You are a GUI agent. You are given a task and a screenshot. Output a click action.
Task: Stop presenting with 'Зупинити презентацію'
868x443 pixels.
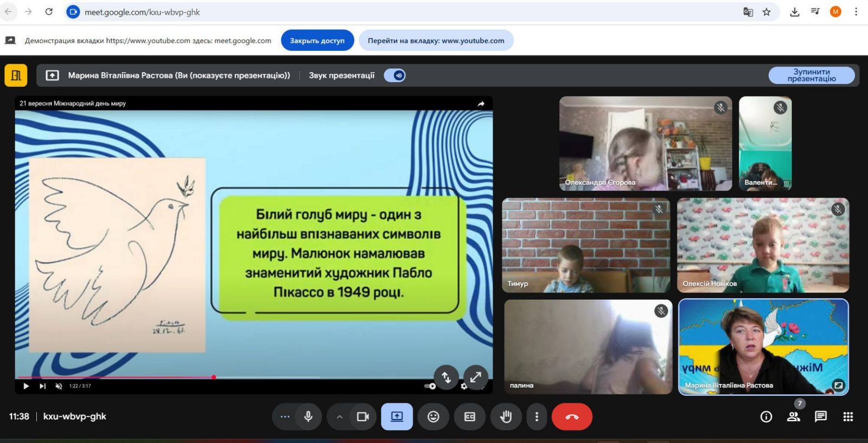tap(811, 75)
